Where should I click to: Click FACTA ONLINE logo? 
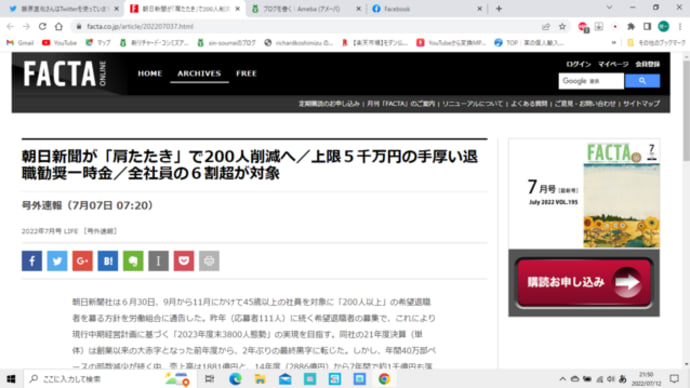[65, 73]
